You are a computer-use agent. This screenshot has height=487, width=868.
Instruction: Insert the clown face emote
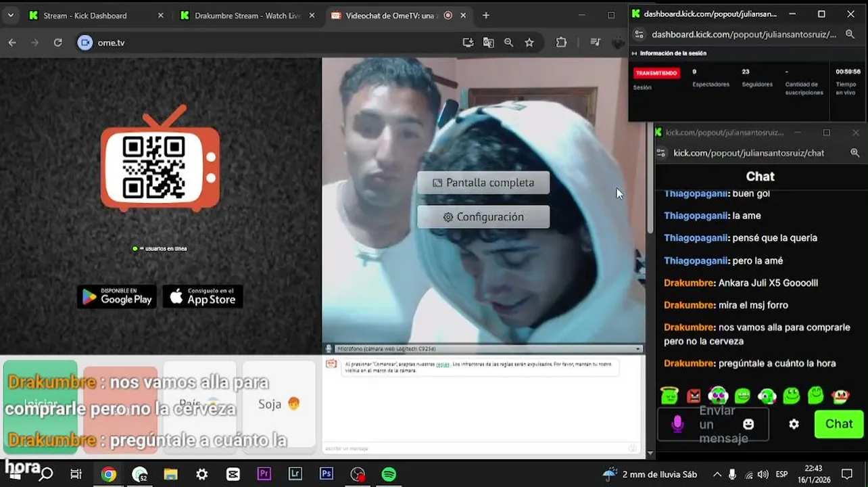point(840,396)
